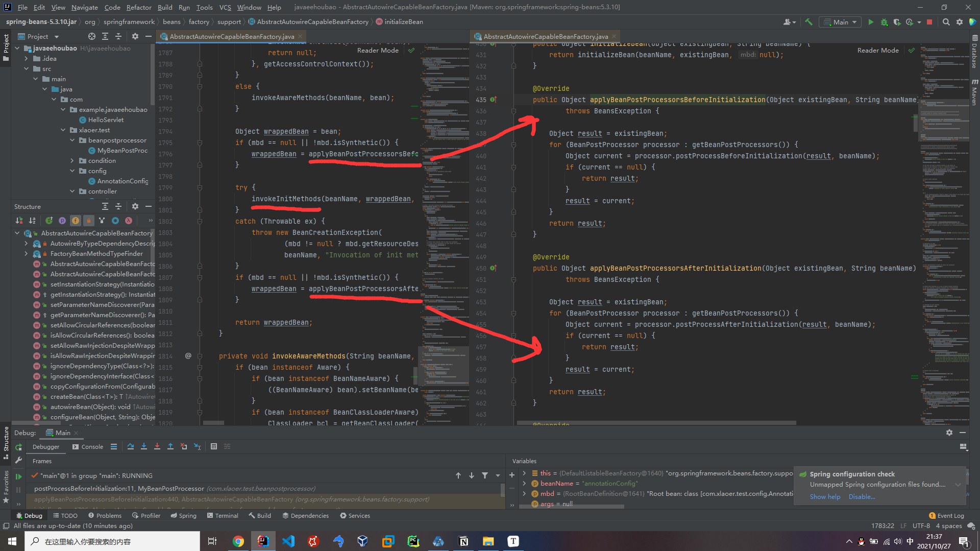Open the Refactor menu
This screenshot has width=980, height=551.
coord(139,7)
